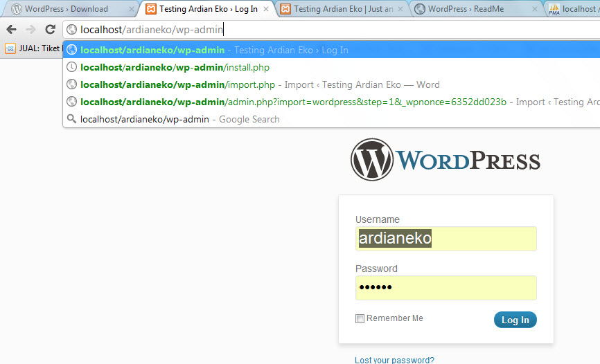Click the JUAL: Tiket bookmark icon
Viewport: 600px width, 364px height.
(10, 48)
